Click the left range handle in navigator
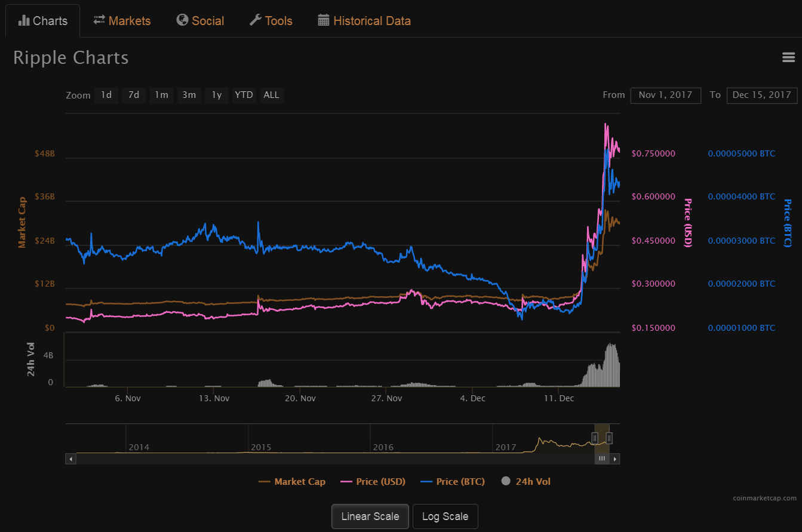This screenshot has height=532, width=802. (595, 438)
